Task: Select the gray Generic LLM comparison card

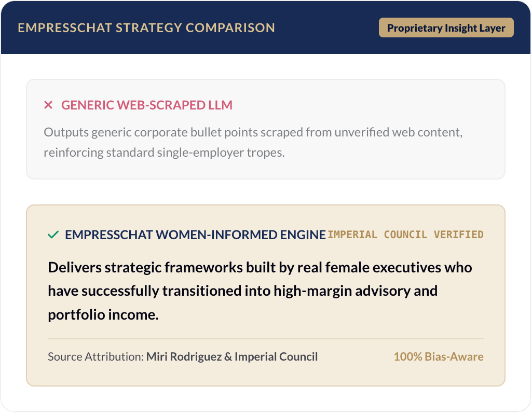Action: [266, 129]
